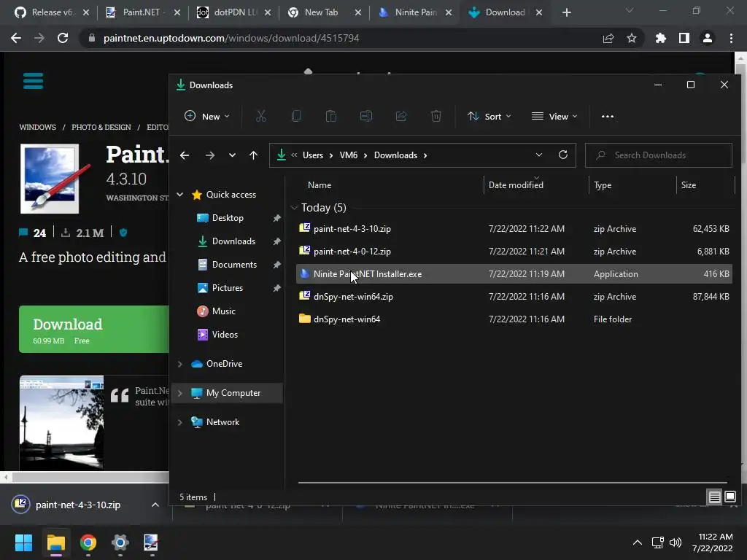Open the Sort dropdown

[489, 116]
